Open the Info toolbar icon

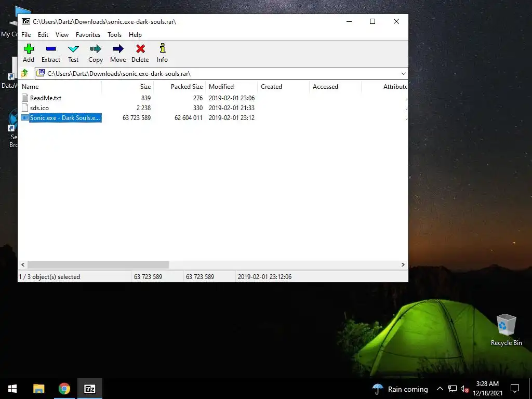163,48
